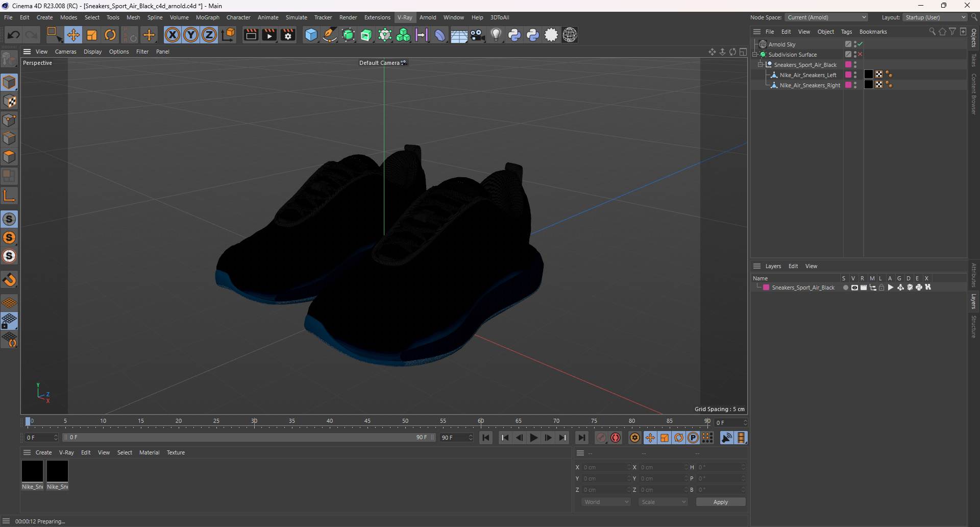The height and width of the screenshot is (527, 980).
Task: Add a Camera object
Action: coord(477,35)
